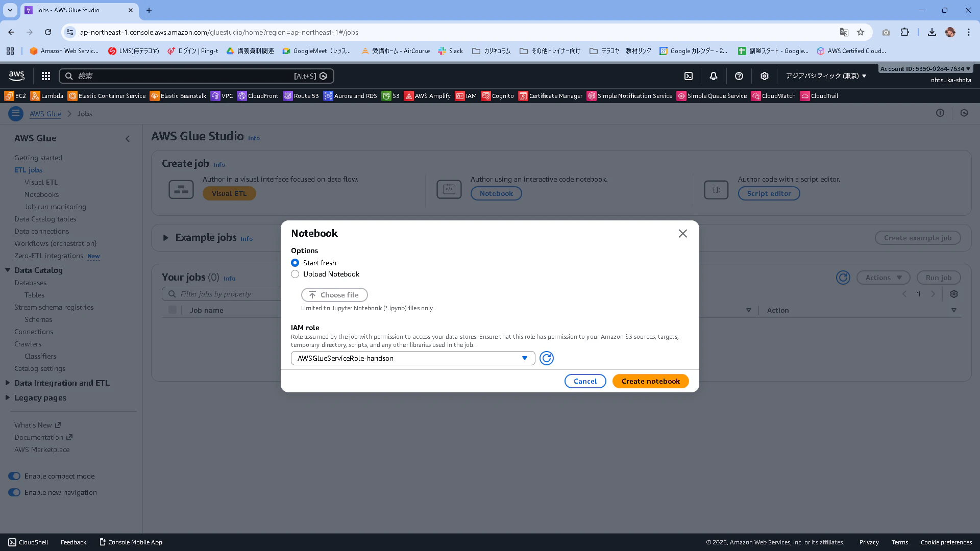Screen dimensions: 980x551
Task: Close the Notebook dialog with X
Action: (682, 233)
